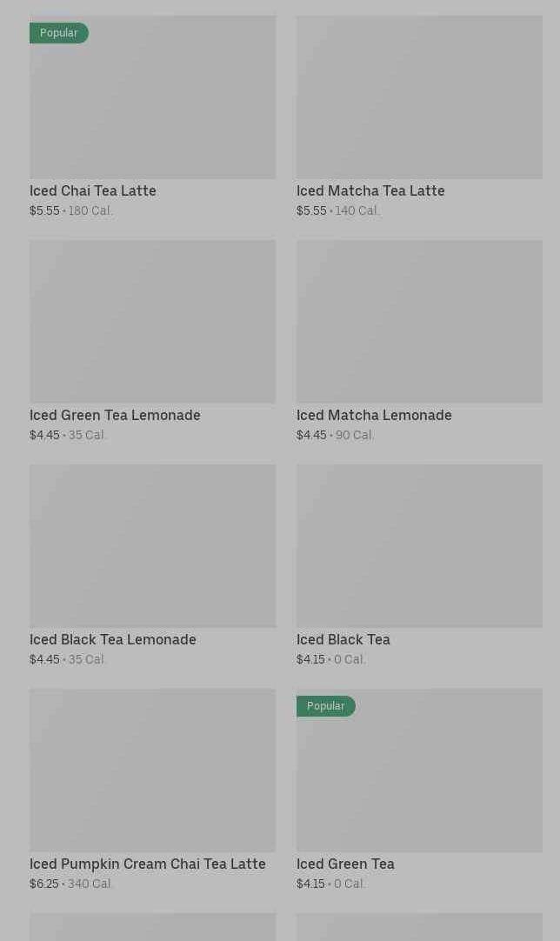This screenshot has height=941, width=560.
Task: Click the Iced Green Tea name text
Action: pyautogui.click(x=345, y=864)
